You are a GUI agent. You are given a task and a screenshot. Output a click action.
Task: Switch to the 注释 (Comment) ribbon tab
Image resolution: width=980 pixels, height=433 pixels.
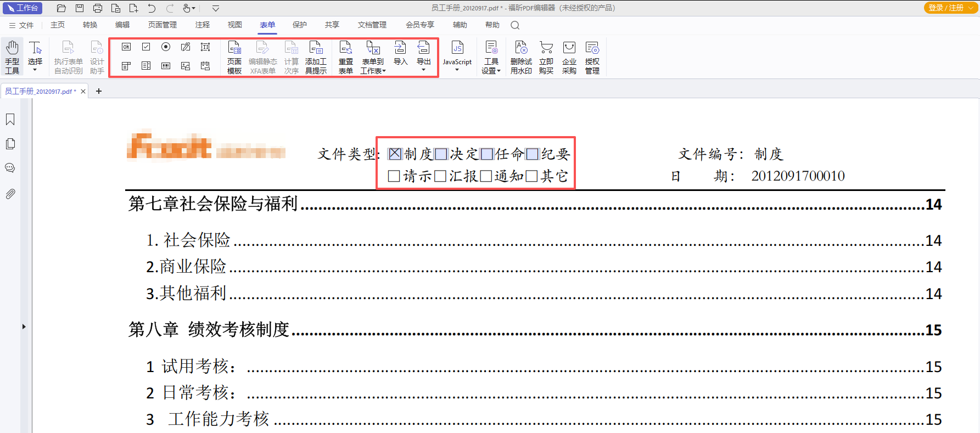pyautogui.click(x=202, y=25)
